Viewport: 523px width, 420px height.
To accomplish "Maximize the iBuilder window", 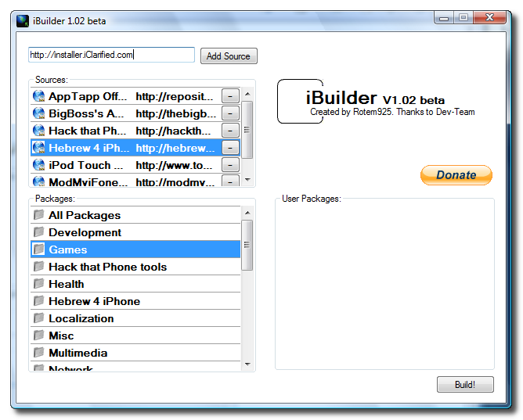I will [463, 18].
